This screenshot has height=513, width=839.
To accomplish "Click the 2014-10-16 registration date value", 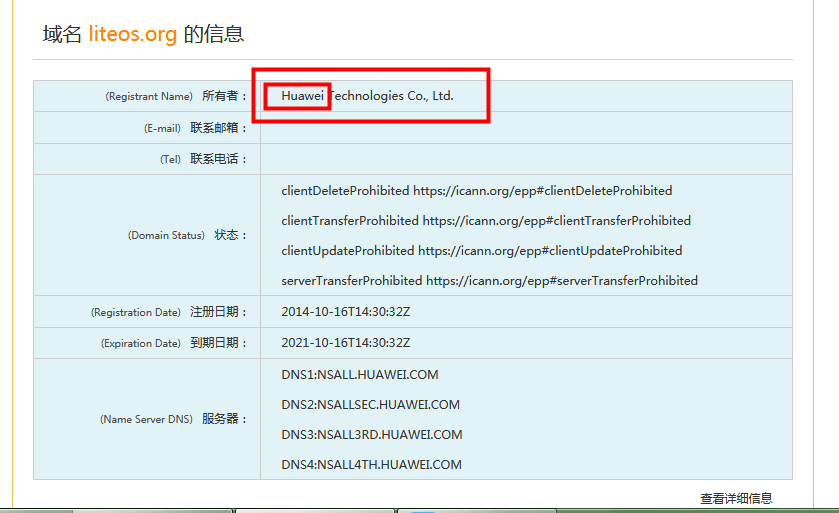I will tap(345, 312).
